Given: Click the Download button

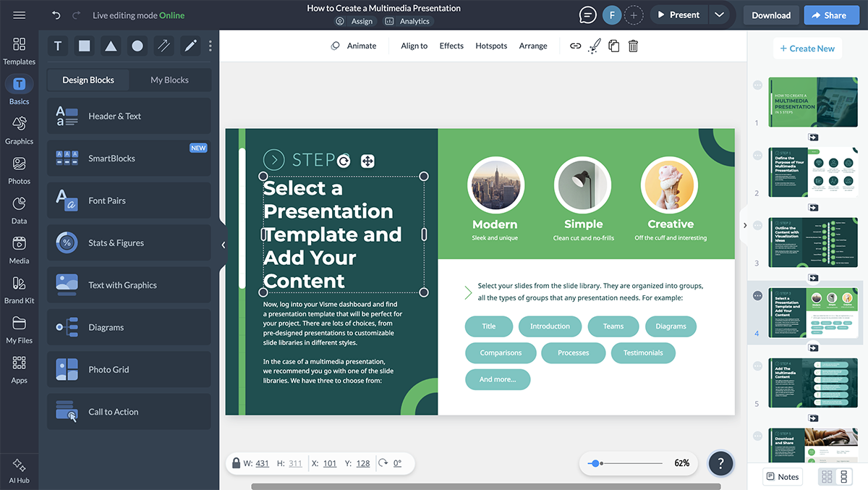Looking at the screenshot, I should [771, 15].
